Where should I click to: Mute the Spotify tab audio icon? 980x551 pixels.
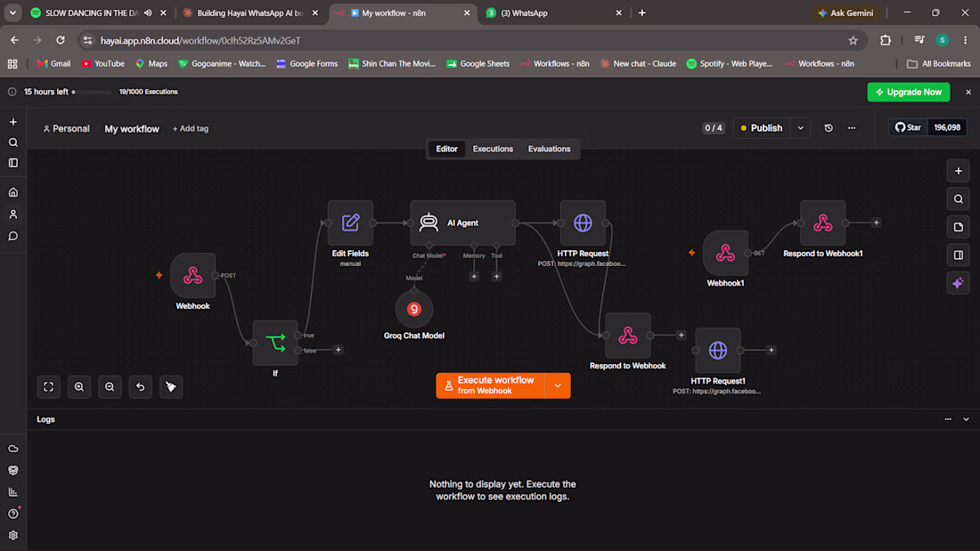pos(148,12)
